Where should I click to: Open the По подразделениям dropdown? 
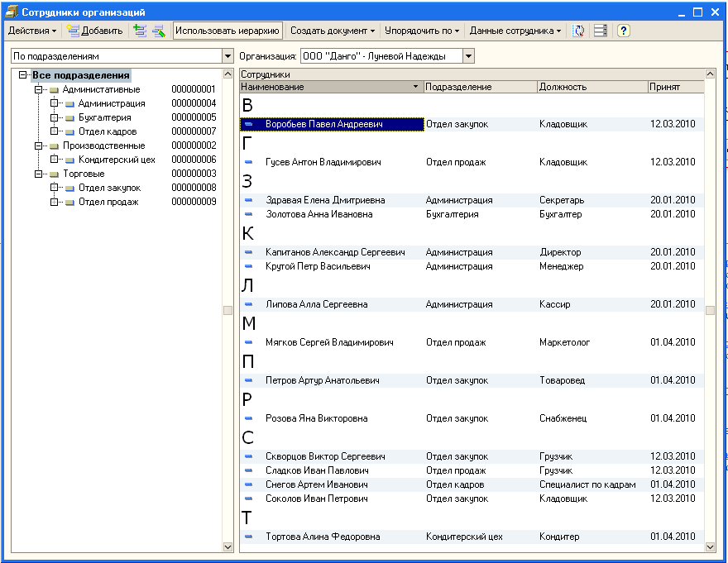228,56
